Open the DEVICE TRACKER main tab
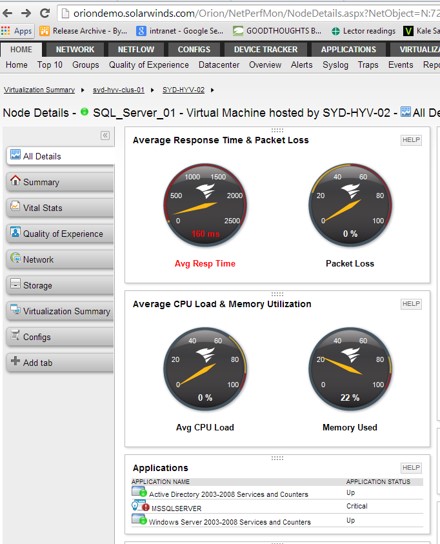Screen dimensions: 440x544 pos(265,50)
